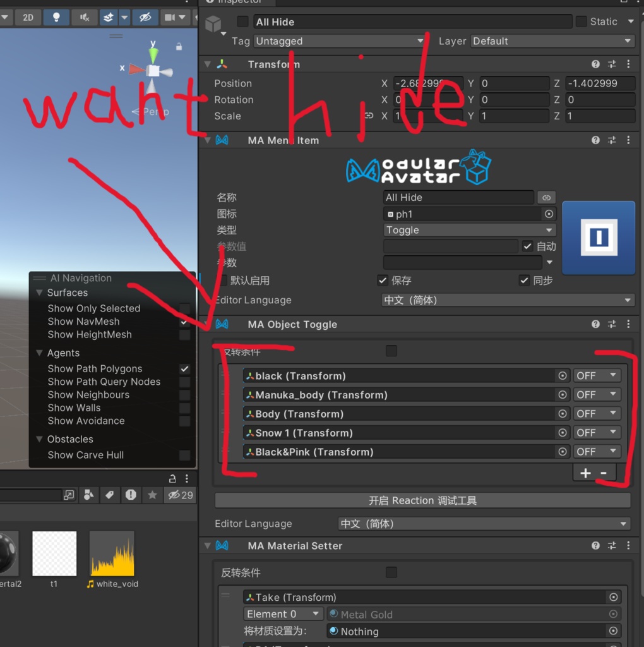The image size is (644, 647).
Task: Toggle Scale constrained proportions link icon
Action: tap(369, 116)
